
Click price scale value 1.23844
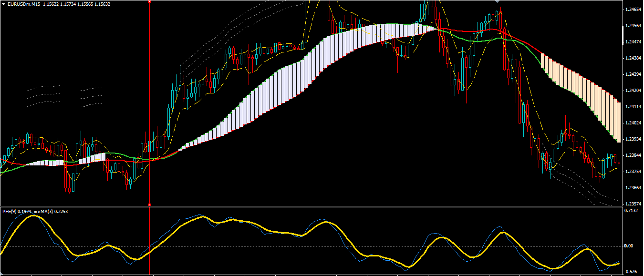pos(633,155)
